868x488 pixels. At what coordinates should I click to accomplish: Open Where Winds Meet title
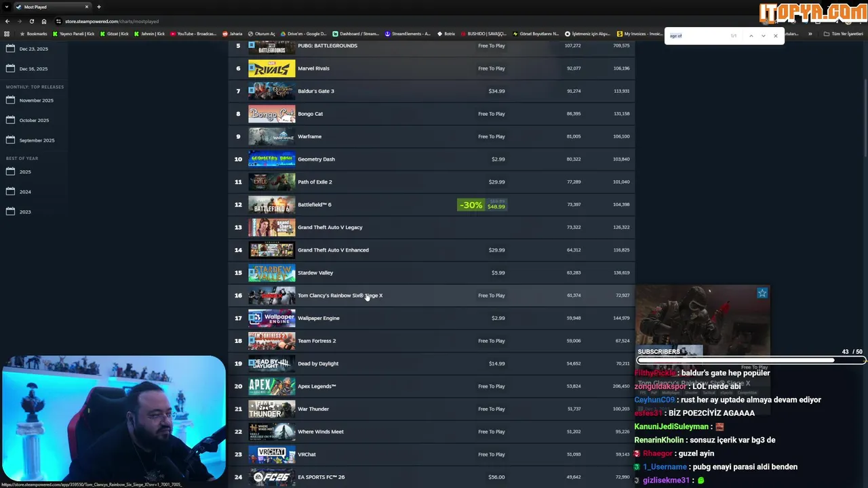point(321,432)
